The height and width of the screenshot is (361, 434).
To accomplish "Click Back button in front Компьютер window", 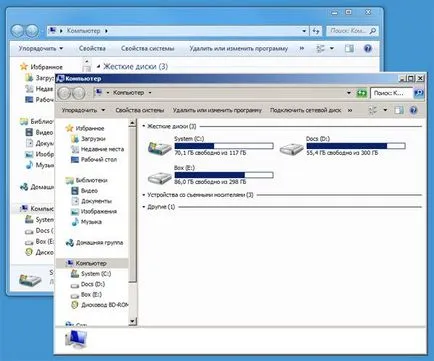I will coord(65,93).
